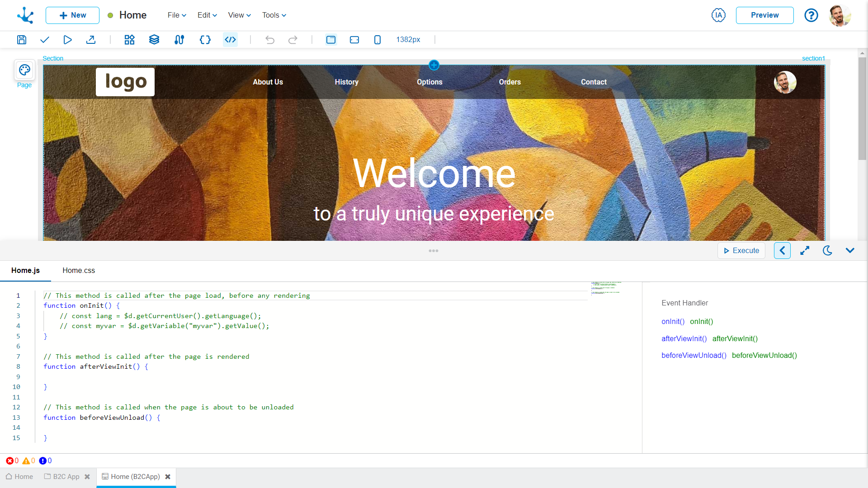Click the run play icon in toolbar
Screen dimensions: 868x488
tap(67, 40)
